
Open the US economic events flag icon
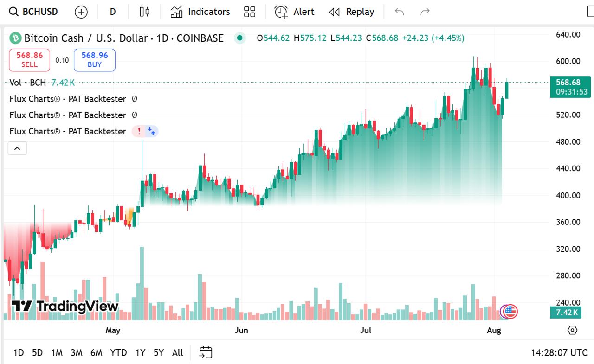tap(509, 312)
